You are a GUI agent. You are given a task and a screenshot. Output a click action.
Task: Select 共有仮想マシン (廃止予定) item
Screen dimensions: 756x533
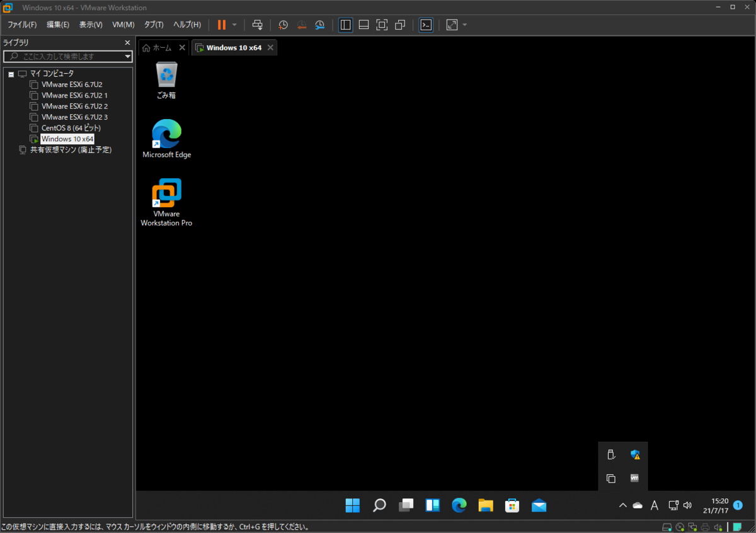[x=71, y=150]
